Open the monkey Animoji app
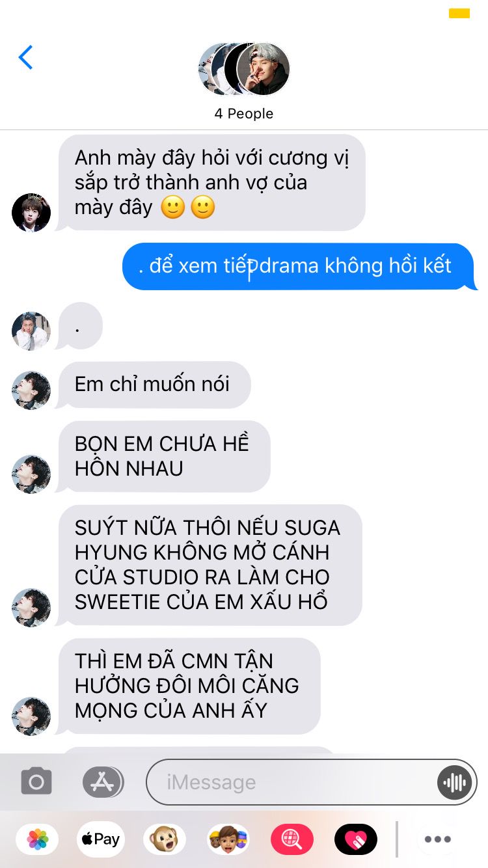 click(165, 839)
